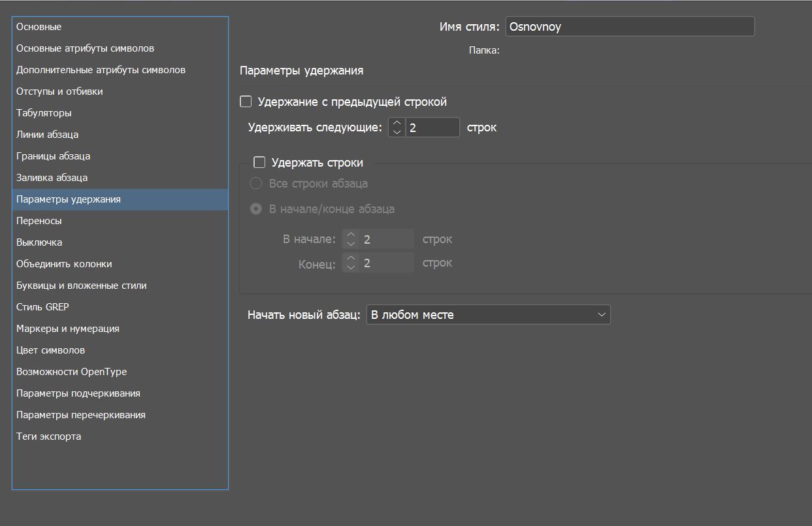The width and height of the screenshot is (812, 526).
Task: Select 'Буквицы и вложенные стили' category
Action: point(81,286)
